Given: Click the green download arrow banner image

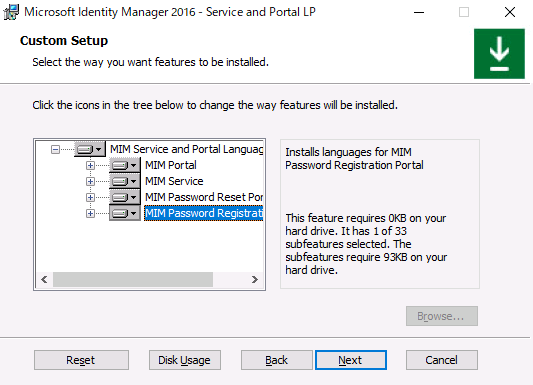Looking at the screenshot, I should pyautogui.click(x=499, y=54).
